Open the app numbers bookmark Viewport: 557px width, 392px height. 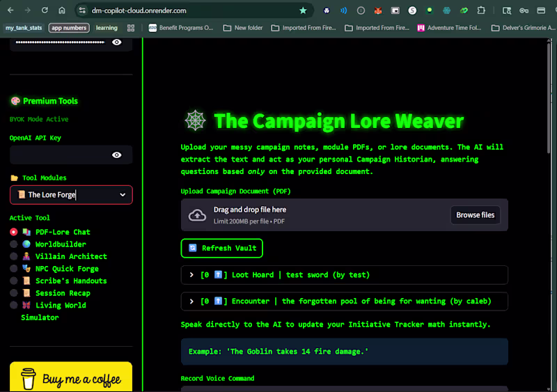click(69, 28)
